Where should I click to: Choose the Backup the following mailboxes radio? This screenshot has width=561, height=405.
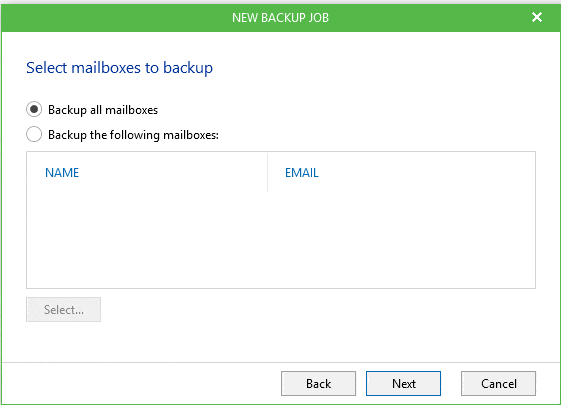click(x=34, y=134)
